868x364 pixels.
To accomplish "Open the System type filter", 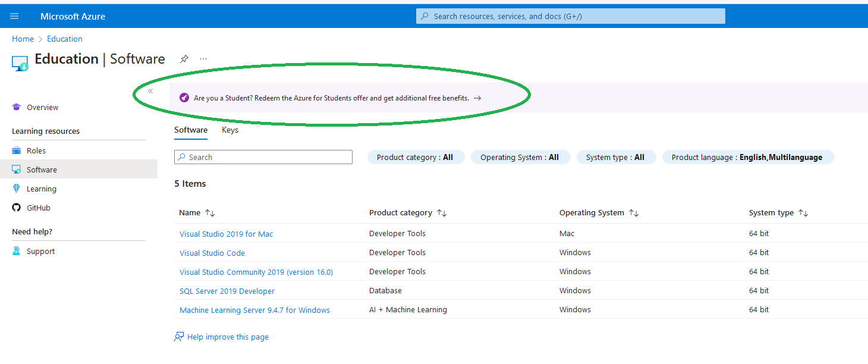I will (616, 157).
